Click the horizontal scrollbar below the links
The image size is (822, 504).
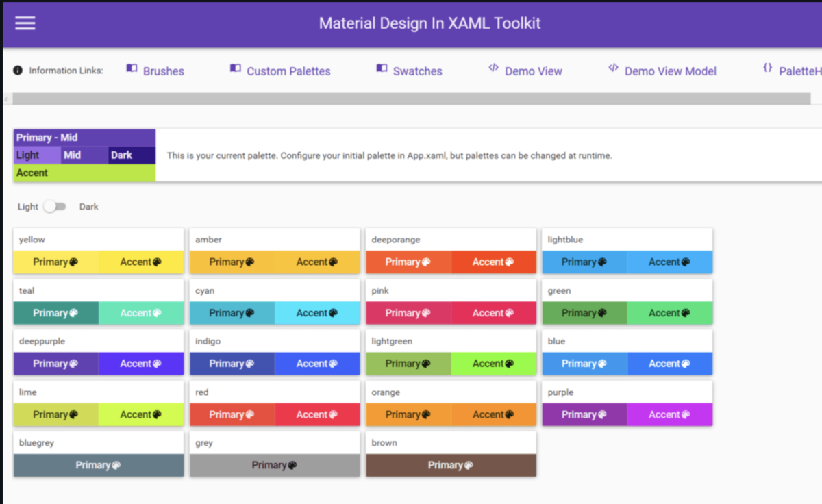point(411,98)
